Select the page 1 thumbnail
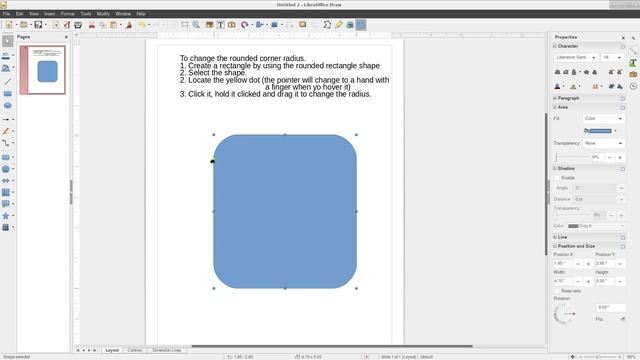This screenshot has height=360, width=640. pos(42,70)
